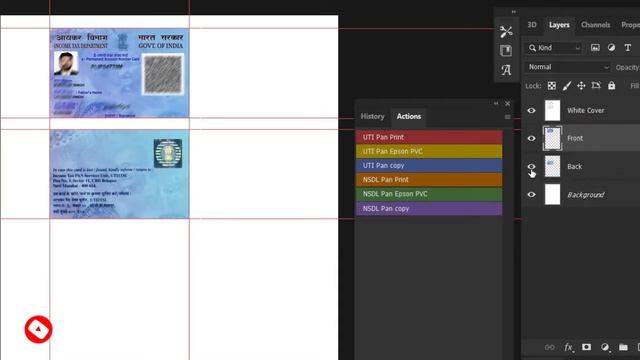Lock position move-arrows icon
Image resolution: width=640 pixels, height=360 pixels.
coord(581,86)
